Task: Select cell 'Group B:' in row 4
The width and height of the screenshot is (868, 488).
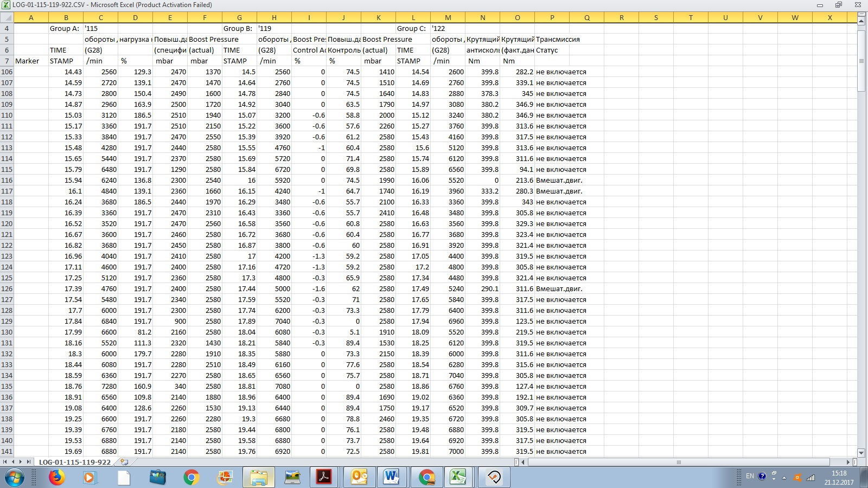Action: click(239, 28)
